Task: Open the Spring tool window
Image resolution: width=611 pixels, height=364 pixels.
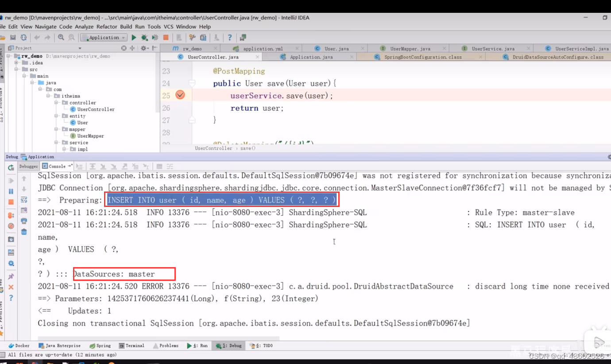Action: 100,345
